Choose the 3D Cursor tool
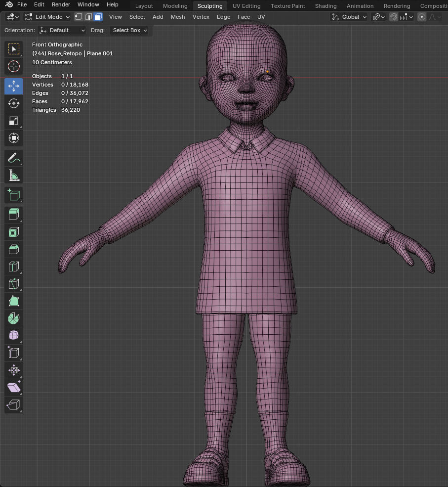Viewport: 448px width, 487px height. (14, 66)
